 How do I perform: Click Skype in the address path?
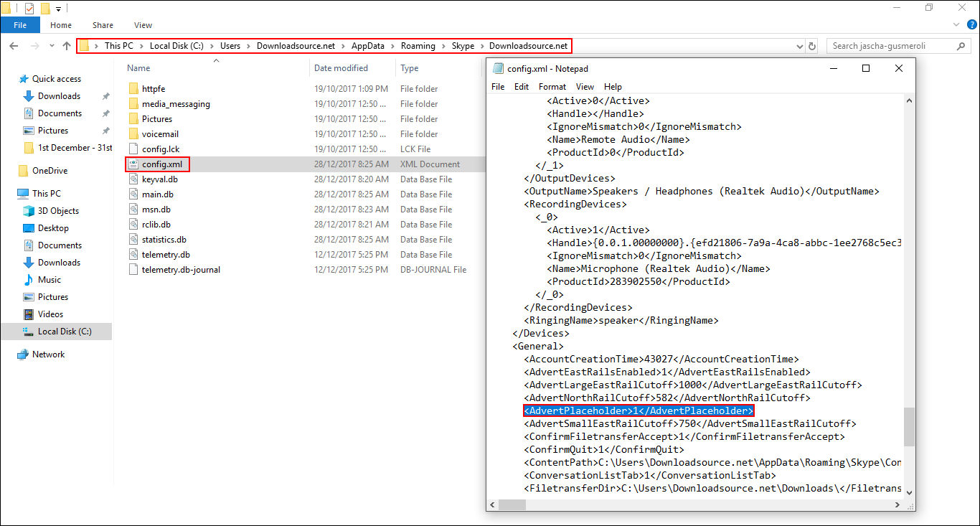[x=463, y=46]
